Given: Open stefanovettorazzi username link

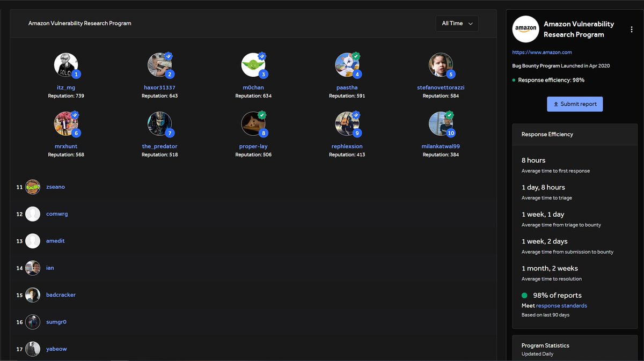Looking at the screenshot, I should click(x=441, y=87).
